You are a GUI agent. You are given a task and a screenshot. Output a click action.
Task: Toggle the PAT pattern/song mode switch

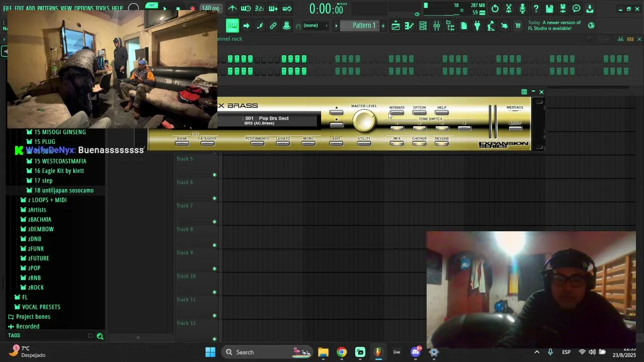151,6
